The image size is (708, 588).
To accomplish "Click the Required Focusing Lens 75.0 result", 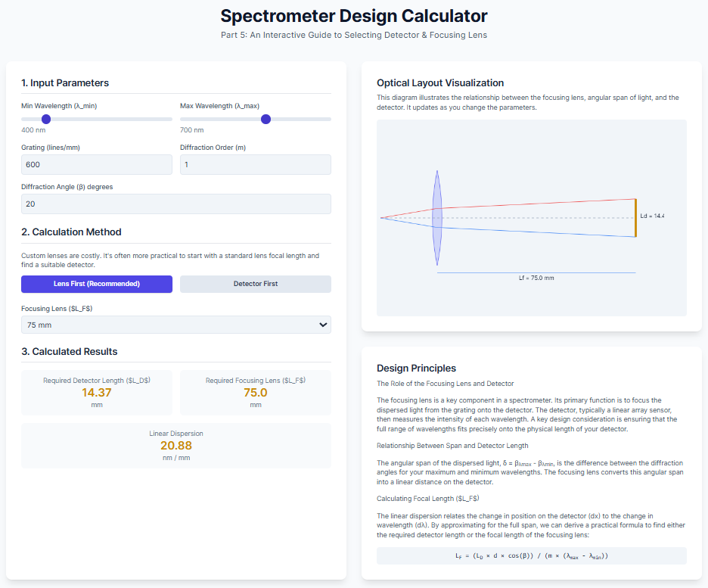I will click(256, 393).
